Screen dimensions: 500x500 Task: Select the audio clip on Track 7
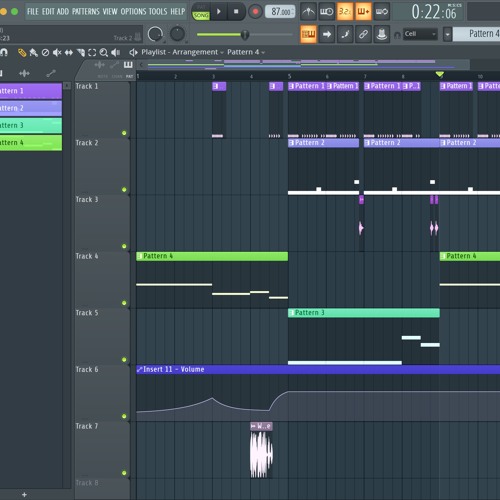tap(261, 450)
